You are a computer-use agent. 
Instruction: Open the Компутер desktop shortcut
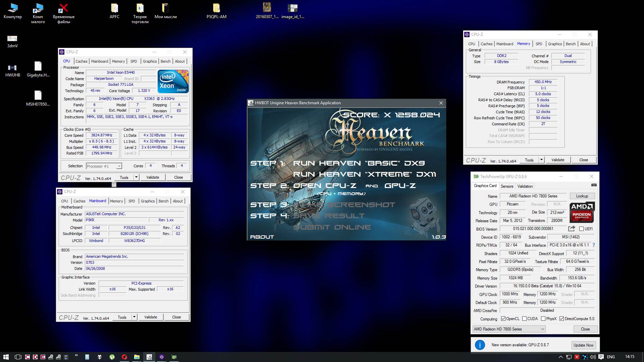click(13, 11)
